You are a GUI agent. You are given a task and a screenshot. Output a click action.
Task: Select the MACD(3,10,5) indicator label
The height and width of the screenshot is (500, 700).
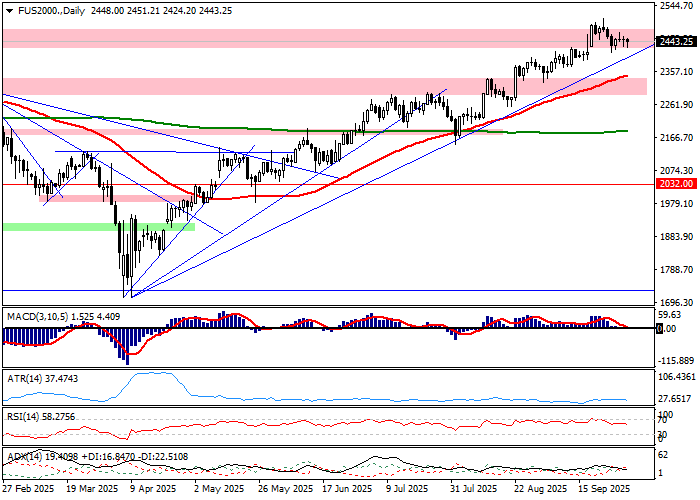tap(38, 317)
